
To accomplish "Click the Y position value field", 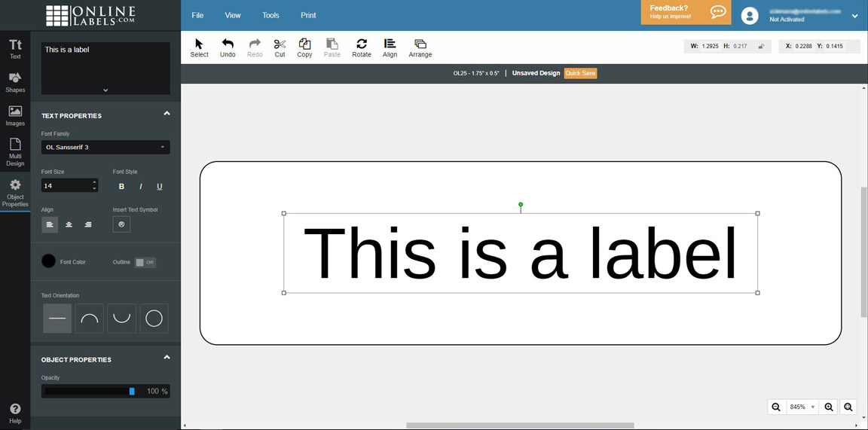I will coord(834,47).
